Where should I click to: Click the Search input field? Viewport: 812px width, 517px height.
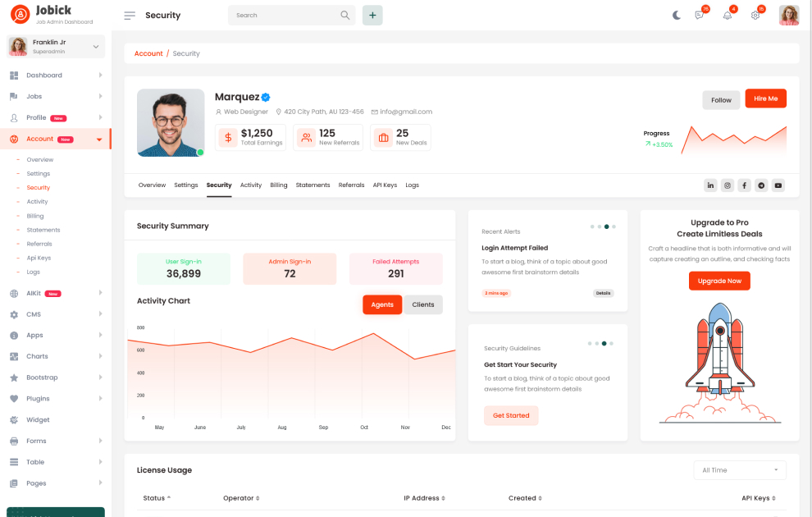(x=285, y=15)
